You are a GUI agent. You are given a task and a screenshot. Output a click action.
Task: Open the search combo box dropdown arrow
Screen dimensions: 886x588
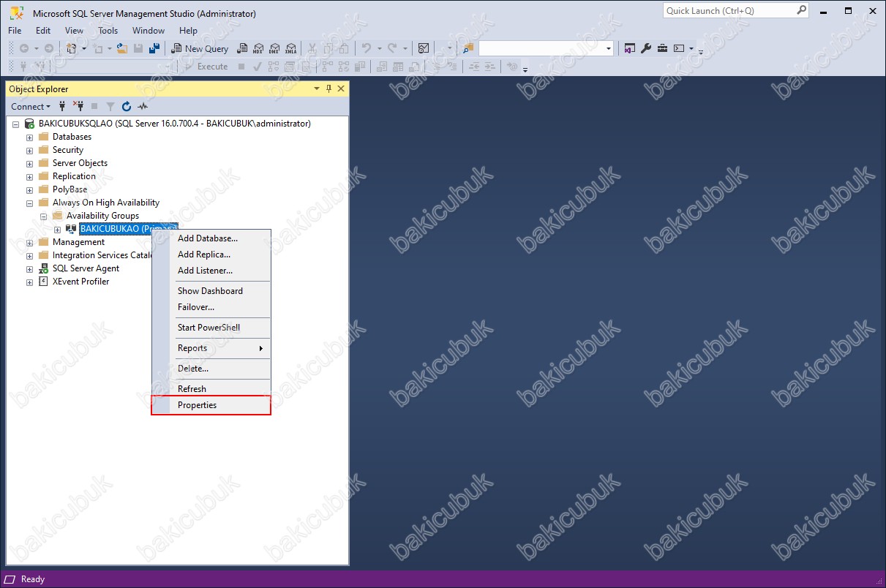[x=609, y=48]
